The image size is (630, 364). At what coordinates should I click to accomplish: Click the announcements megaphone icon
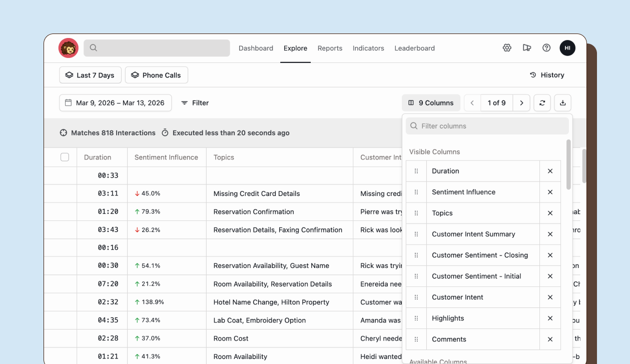[x=527, y=48]
